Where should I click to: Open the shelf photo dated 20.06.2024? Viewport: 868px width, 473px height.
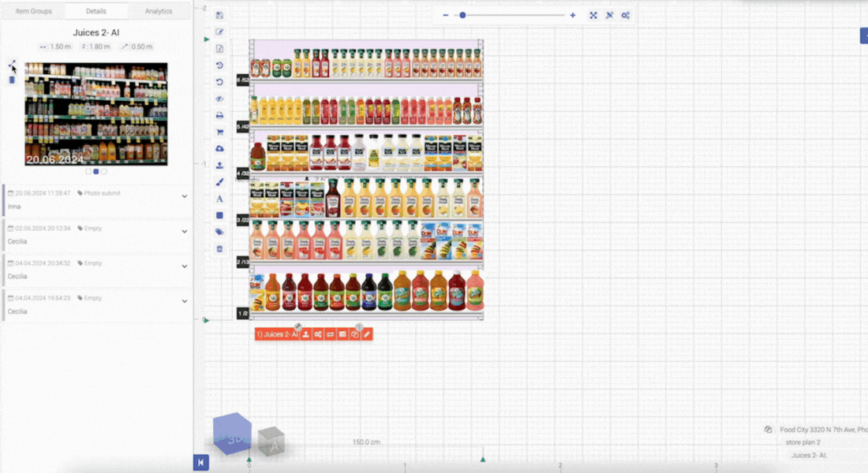(96, 114)
